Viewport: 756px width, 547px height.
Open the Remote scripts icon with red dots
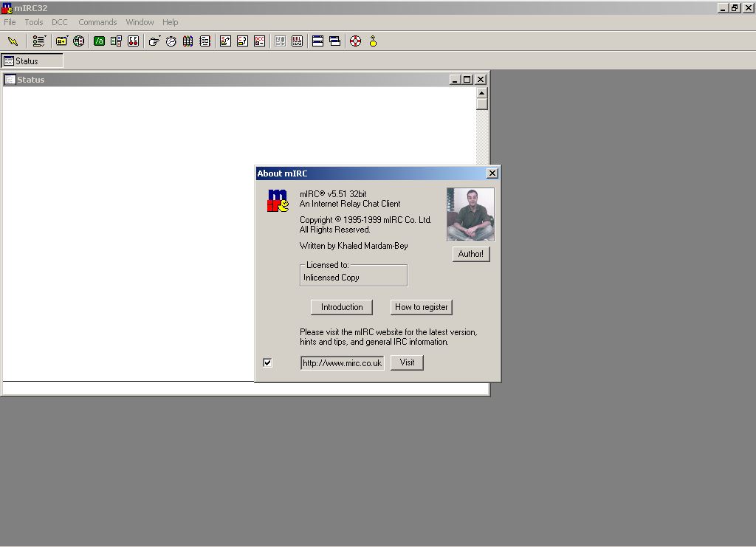point(133,41)
